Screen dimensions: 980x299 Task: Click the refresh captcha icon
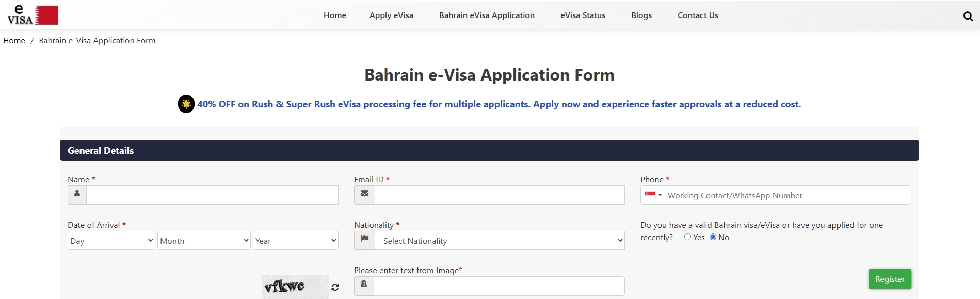pyautogui.click(x=335, y=287)
